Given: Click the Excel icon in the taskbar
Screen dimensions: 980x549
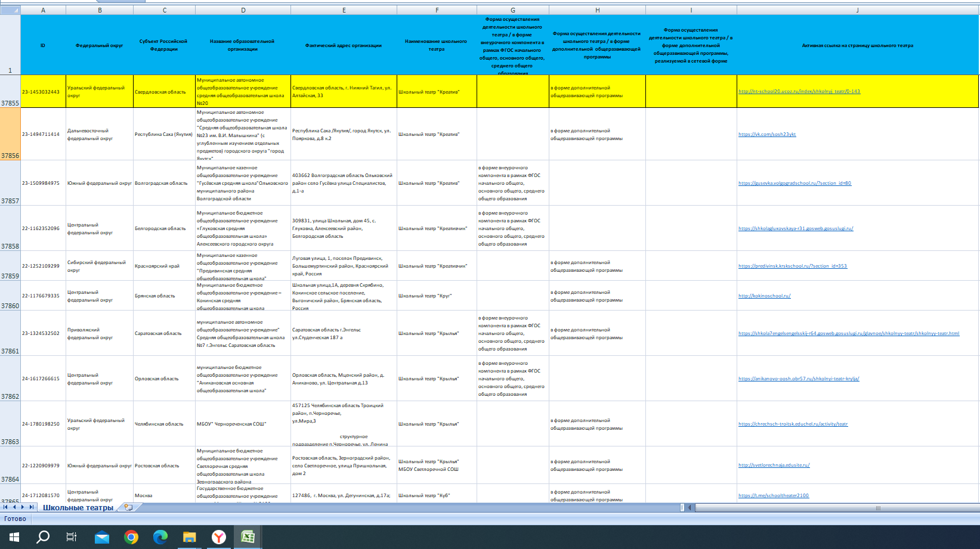Looking at the screenshot, I should (x=248, y=537).
